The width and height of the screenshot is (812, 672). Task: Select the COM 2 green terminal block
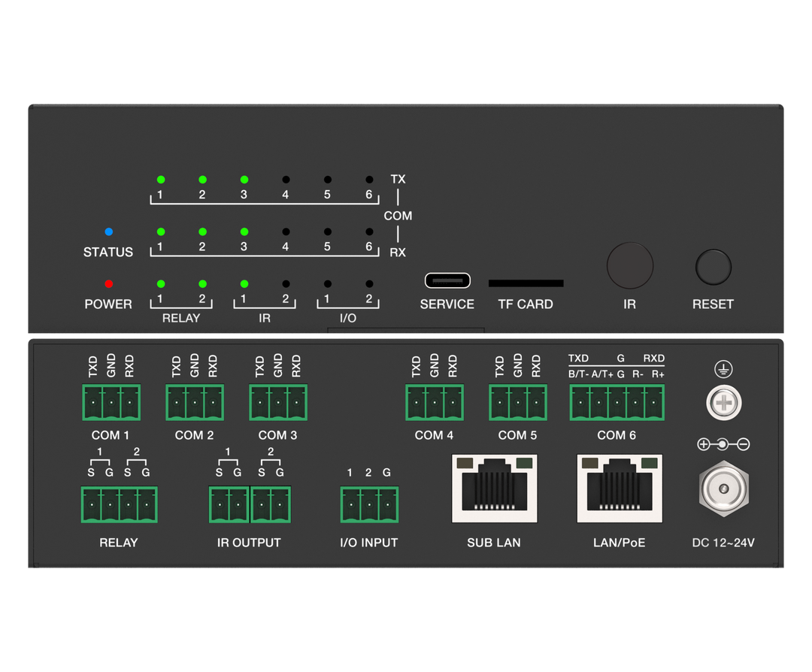195,402
